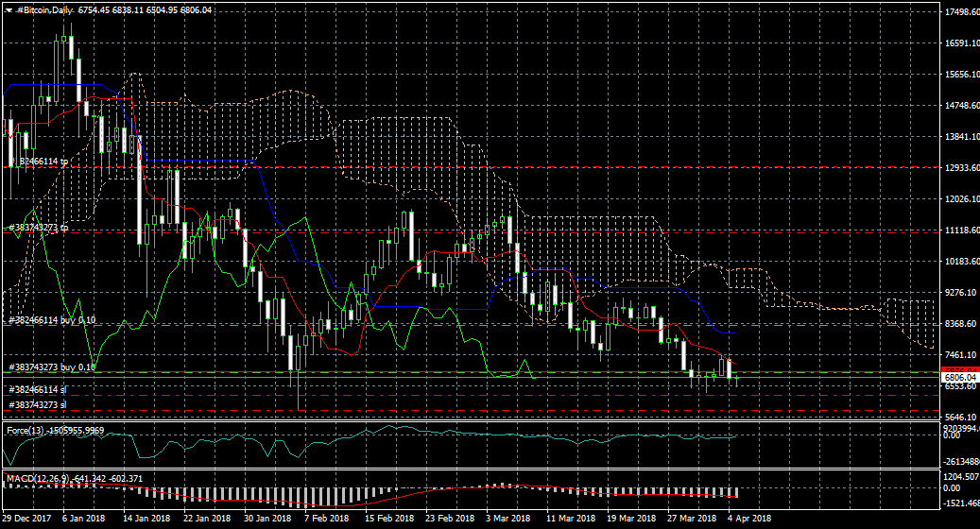
Task: Click the 12933.60 price scale label
Action: pos(961,168)
